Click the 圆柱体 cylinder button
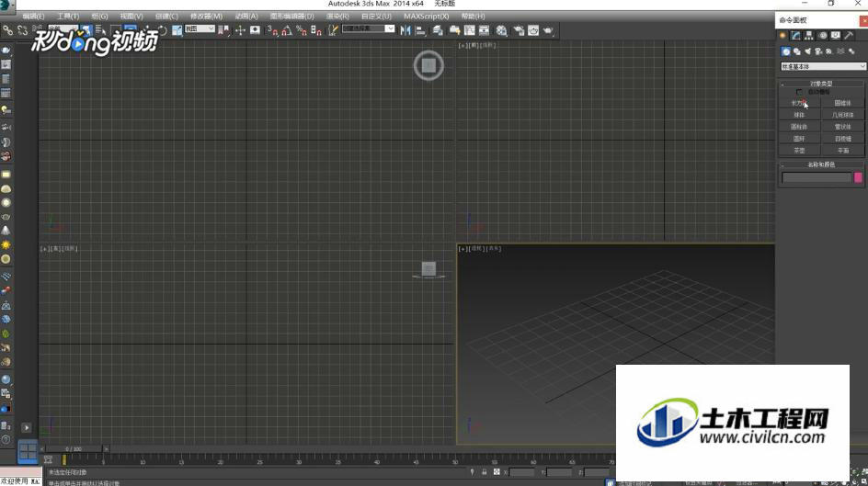 click(799, 127)
